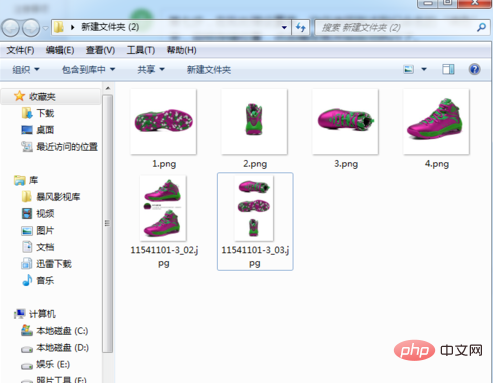The image size is (493, 383).
Task: Open the 编辑(E) menu
Action: [x=60, y=50]
